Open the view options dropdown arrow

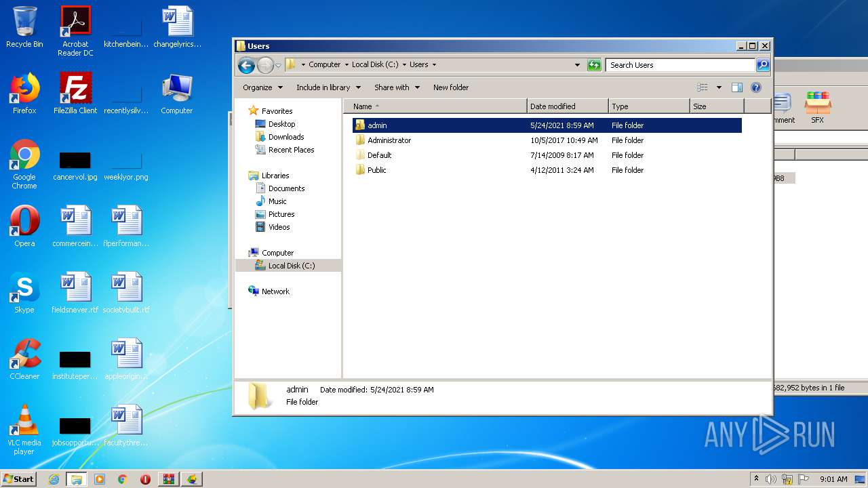click(719, 87)
